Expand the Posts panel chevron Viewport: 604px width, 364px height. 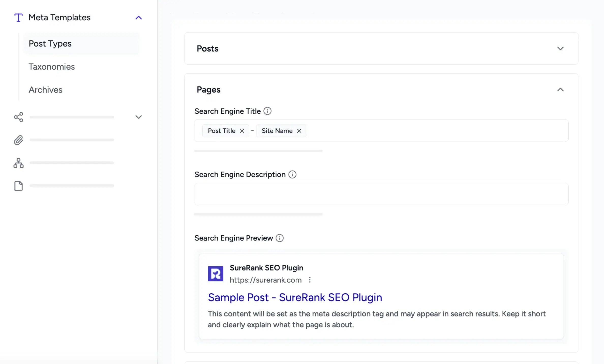pyautogui.click(x=560, y=48)
